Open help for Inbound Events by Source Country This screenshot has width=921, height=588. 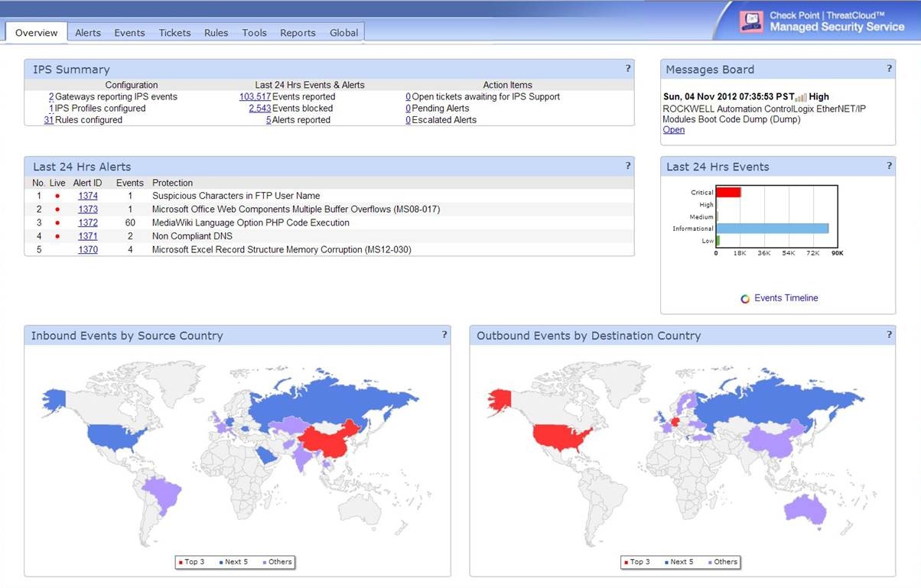pos(444,334)
